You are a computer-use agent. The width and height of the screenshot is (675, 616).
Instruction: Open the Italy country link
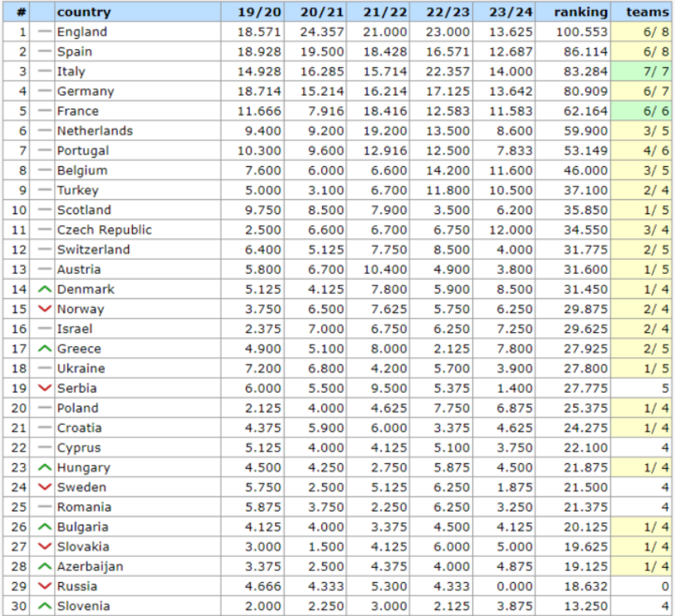[x=71, y=71]
